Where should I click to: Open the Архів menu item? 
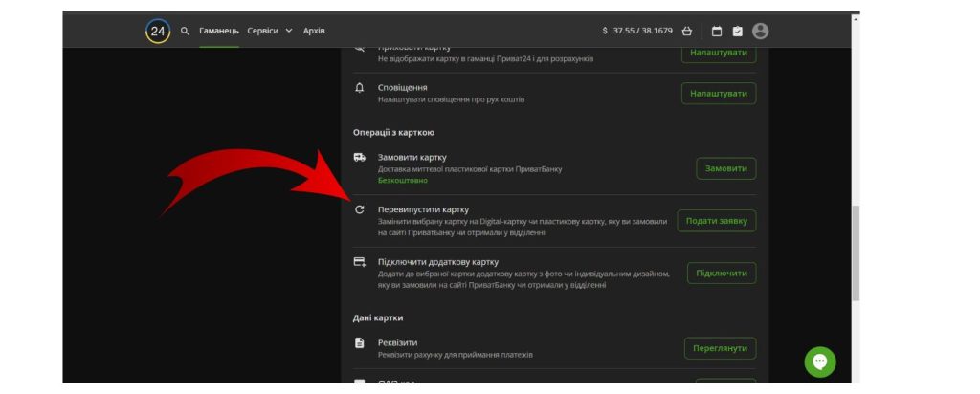(x=314, y=31)
